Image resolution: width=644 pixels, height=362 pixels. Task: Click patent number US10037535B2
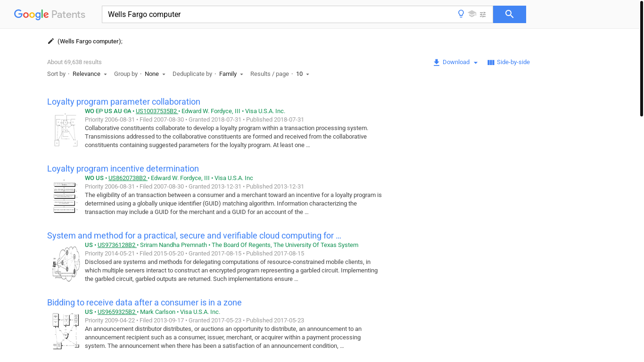(157, 111)
